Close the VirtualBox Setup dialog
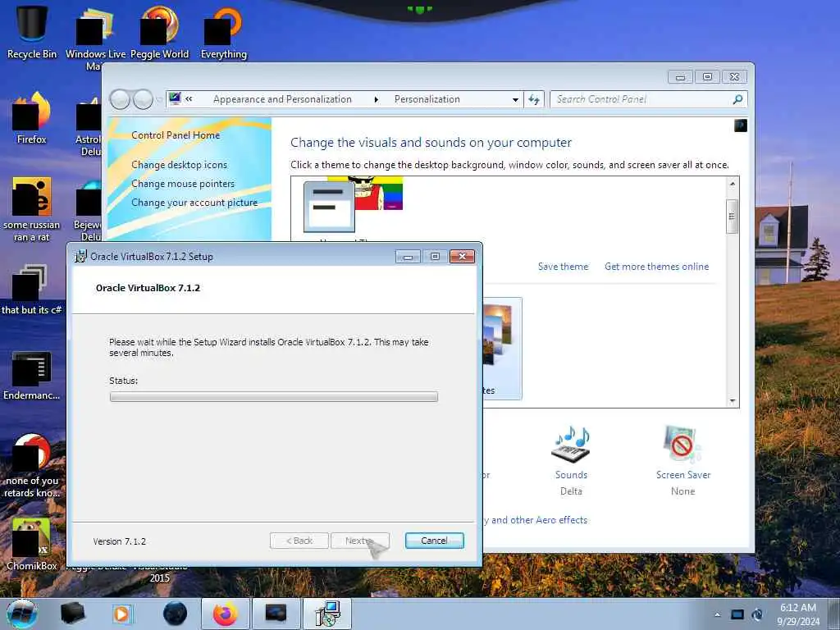 462,257
